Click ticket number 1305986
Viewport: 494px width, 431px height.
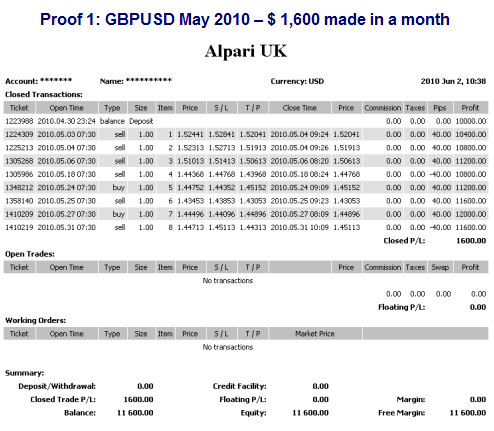[x=19, y=174]
